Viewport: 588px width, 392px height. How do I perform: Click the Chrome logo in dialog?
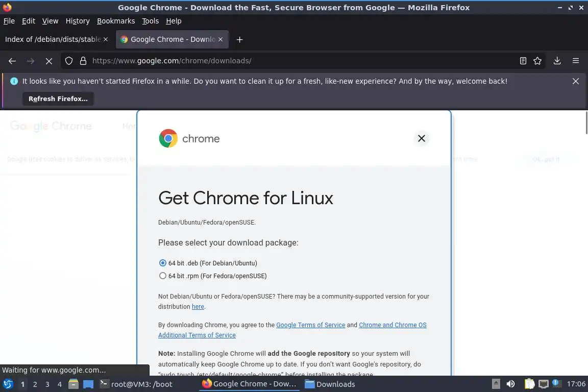168,138
